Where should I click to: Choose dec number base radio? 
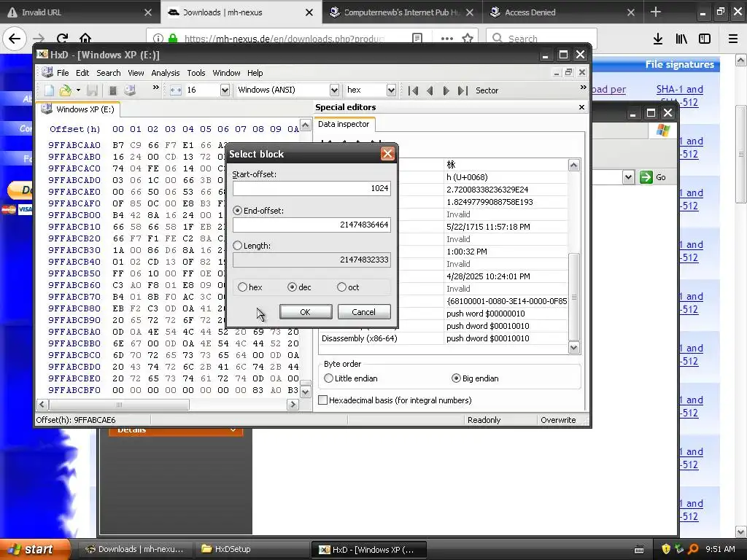tap(292, 287)
